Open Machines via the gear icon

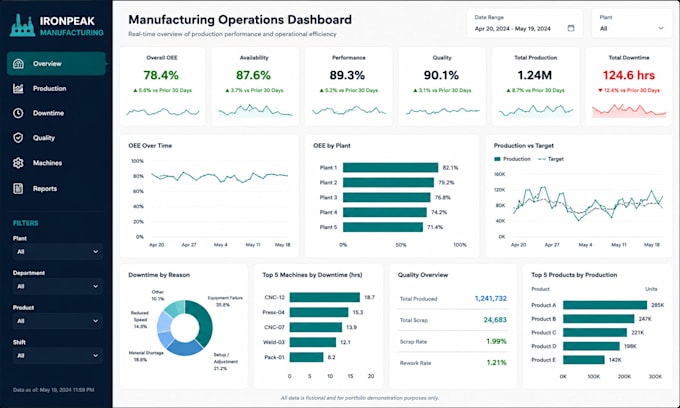coord(18,163)
